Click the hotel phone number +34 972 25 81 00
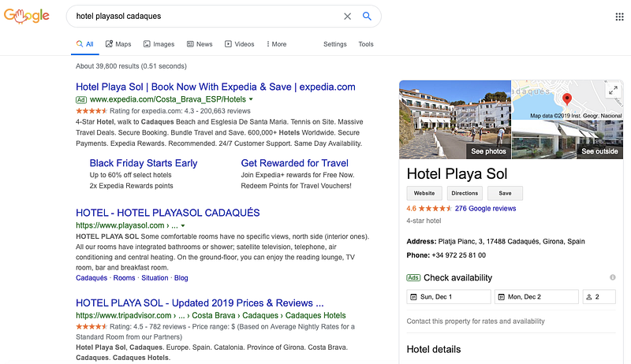631x364 pixels. (x=458, y=255)
